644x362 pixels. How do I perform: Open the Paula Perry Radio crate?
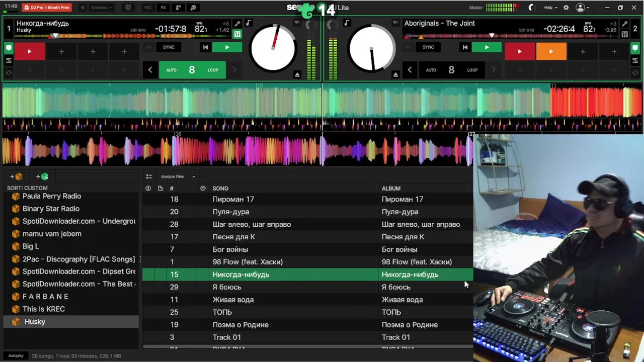(71, 196)
